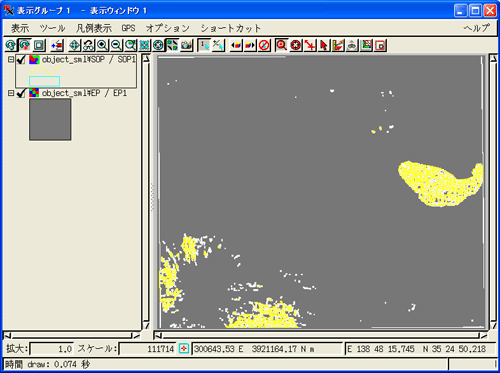Click the red no-entry cancel icon
Viewport: 500px width, 373px height.
tap(264, 45)
